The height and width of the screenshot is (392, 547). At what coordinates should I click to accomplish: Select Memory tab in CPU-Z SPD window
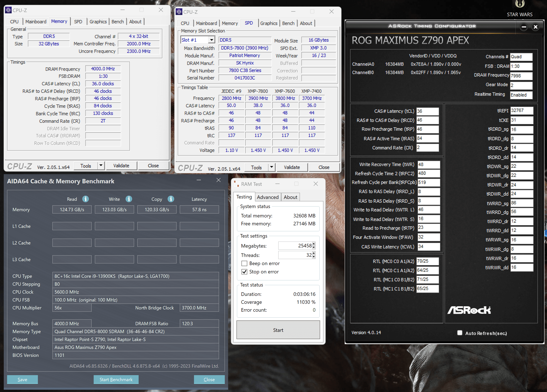pos(230,23)
